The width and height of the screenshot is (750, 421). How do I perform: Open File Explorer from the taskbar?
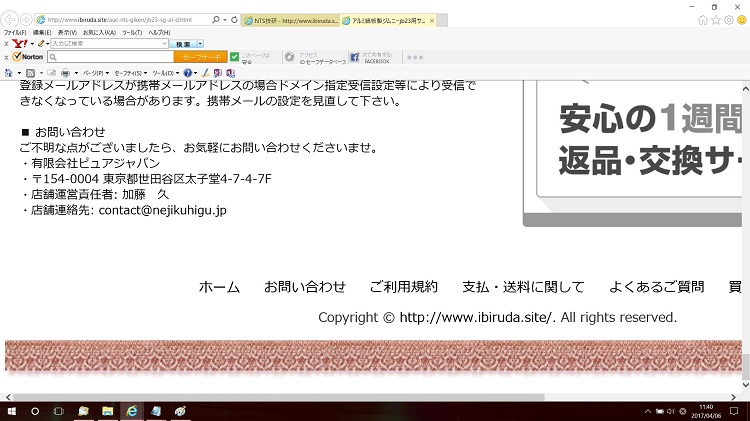tap(107, 411)
